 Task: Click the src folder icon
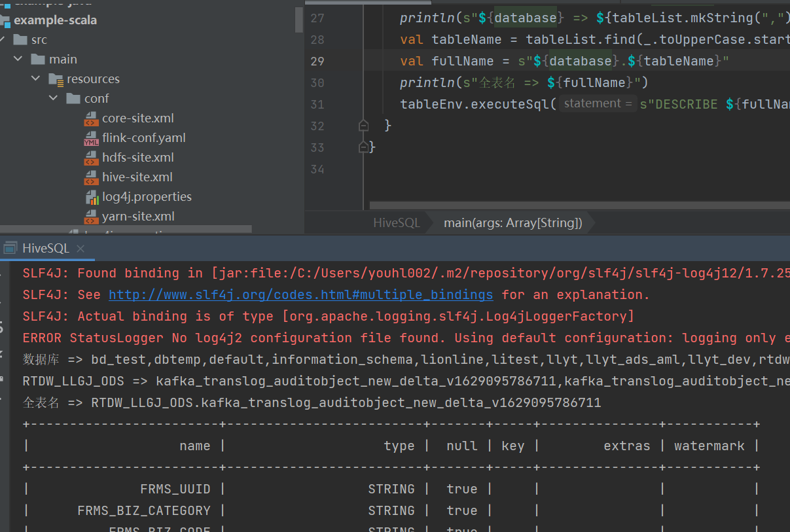[20, 40]
